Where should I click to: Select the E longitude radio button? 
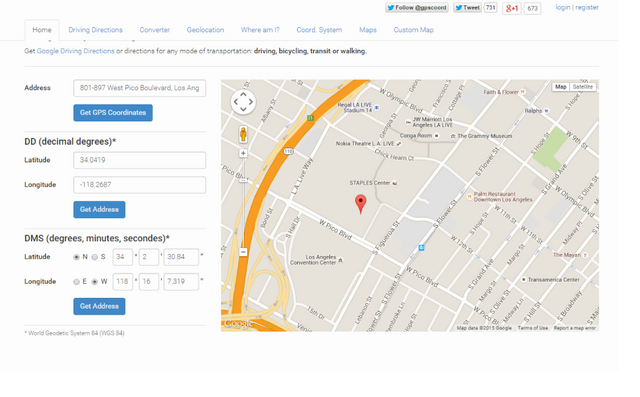tap(76, 282)
